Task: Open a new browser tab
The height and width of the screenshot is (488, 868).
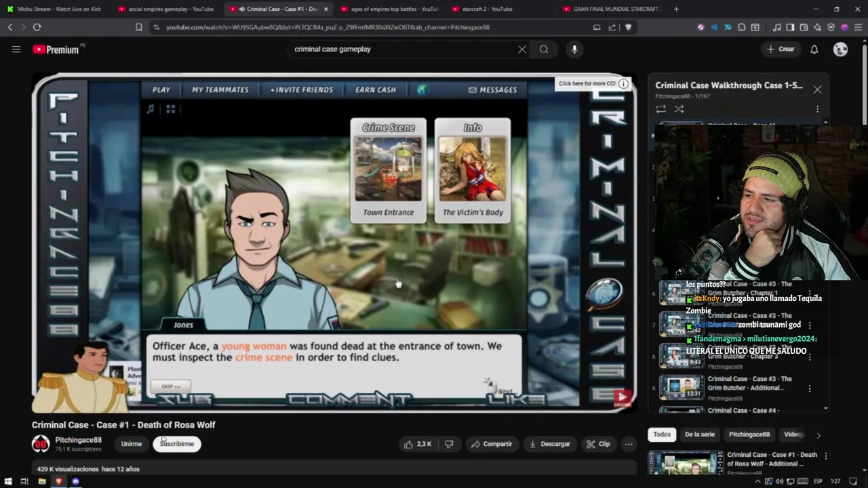Action: [676, 9]
